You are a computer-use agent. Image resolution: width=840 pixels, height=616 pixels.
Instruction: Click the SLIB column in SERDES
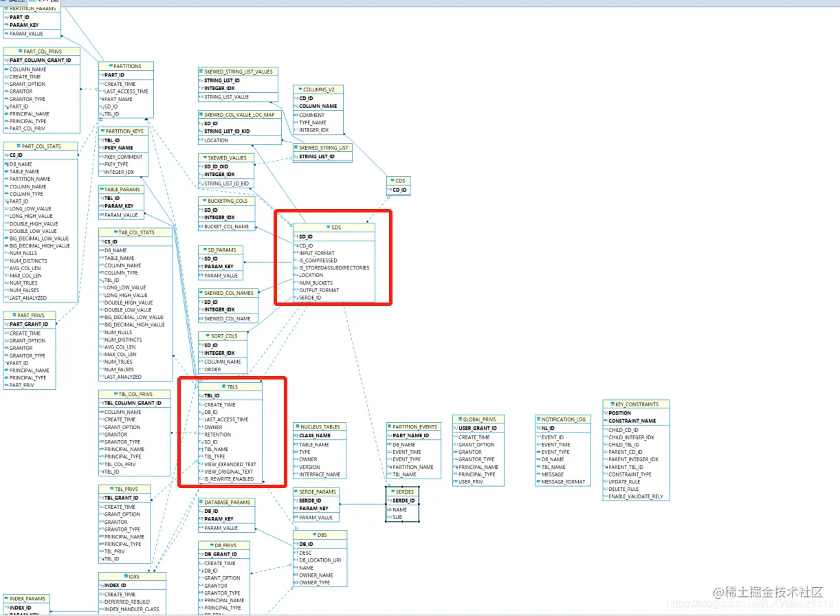tap(397, 517)
